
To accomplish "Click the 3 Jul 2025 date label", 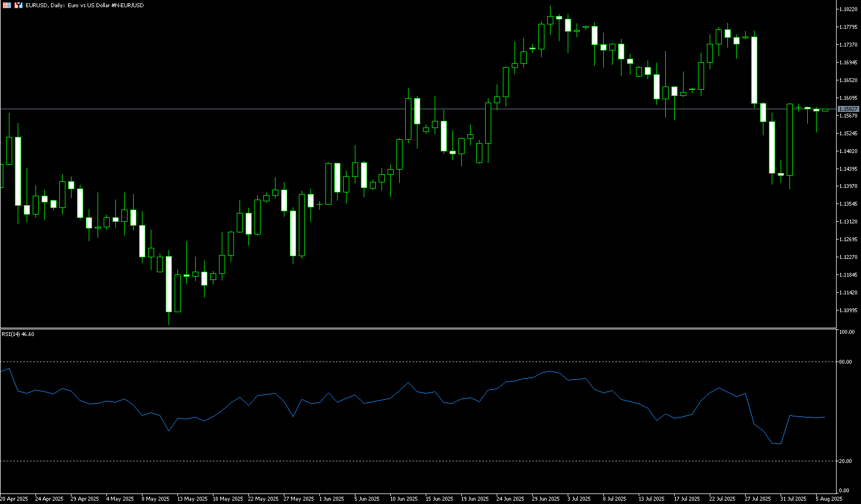I will 579,499.
